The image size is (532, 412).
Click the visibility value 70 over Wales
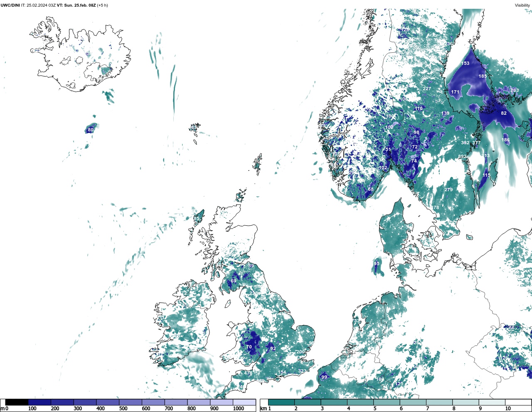[249, 347]
